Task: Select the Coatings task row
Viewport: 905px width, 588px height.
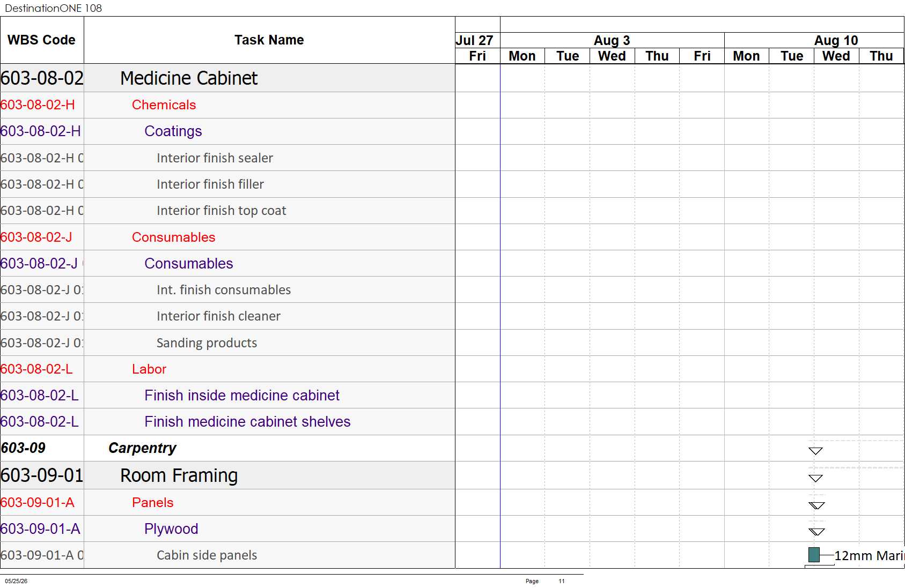Action: click(227, 131)
